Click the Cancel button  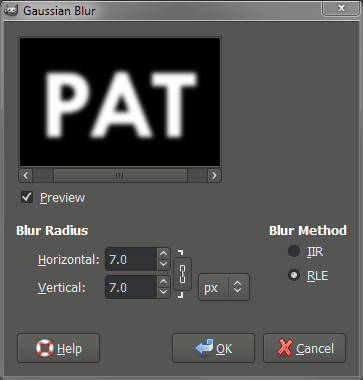tap(305, 348)
